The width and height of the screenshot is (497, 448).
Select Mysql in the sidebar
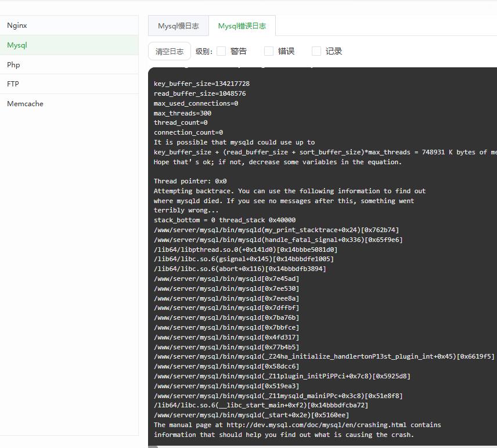(69, 45)
